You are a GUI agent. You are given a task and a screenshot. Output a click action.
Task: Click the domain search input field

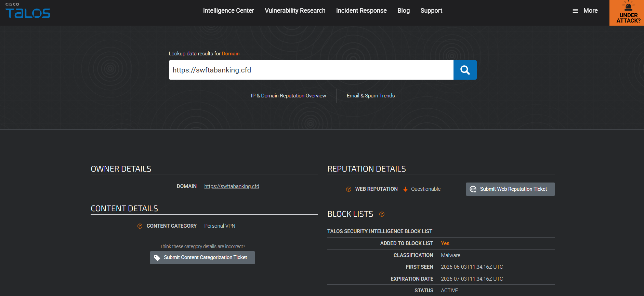[x=311, y=70]
